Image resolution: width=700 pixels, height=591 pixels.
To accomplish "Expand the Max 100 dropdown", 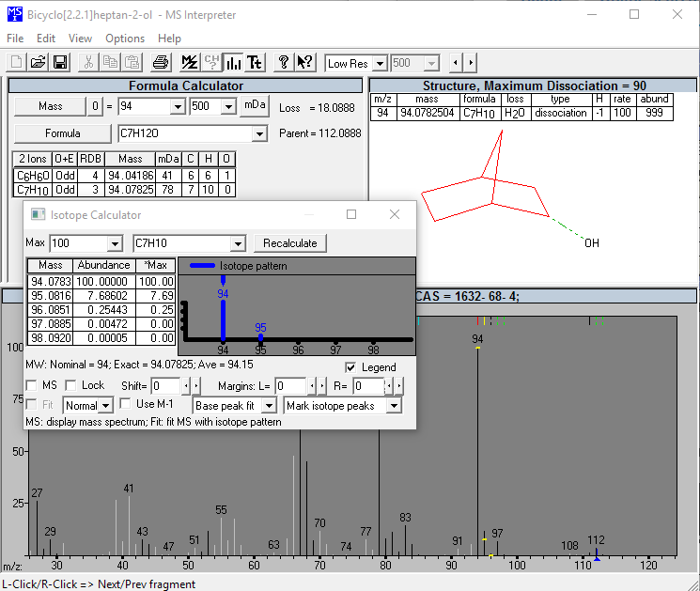I will pyautogui.click(x=116, y=243).
